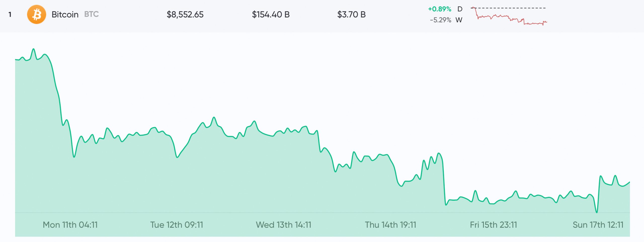The image size is (644, 242).
Task: Open the BTC ticker dropdown
Action: [x=91, y=15]
